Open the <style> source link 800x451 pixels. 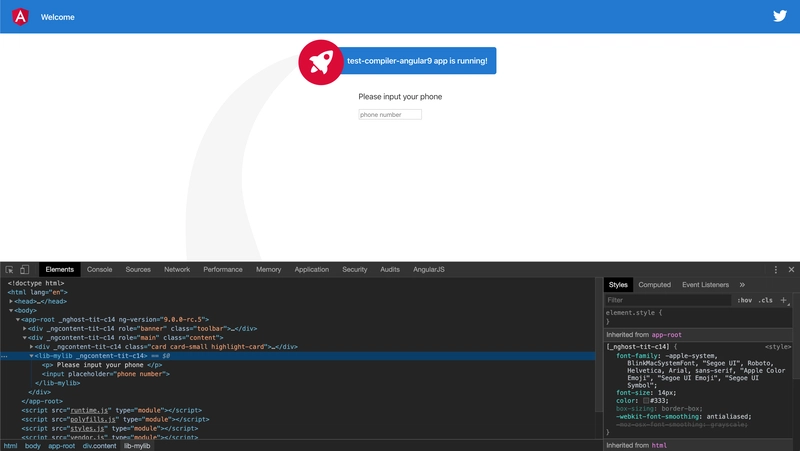[x=778, y=347]
